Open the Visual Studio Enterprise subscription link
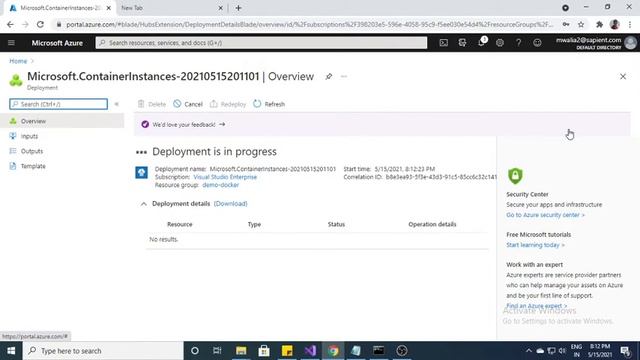The height and width of the screenshot is (360, 640). 225,177
